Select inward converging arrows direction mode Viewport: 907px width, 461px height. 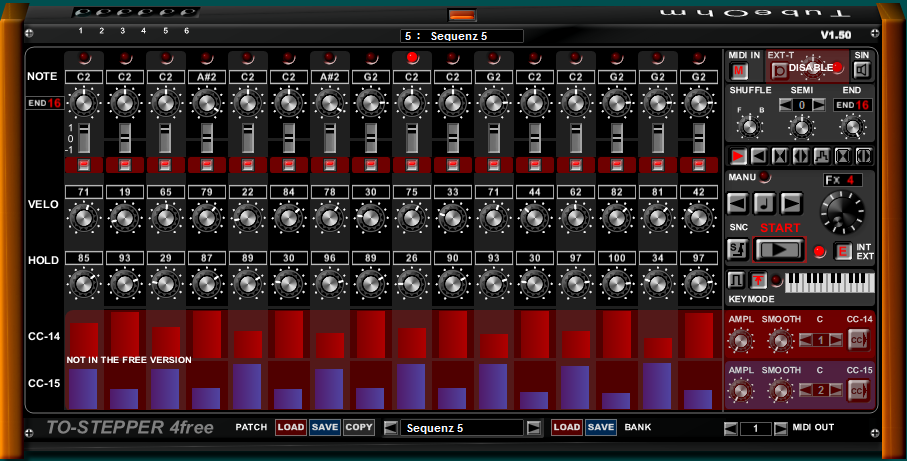780,156
